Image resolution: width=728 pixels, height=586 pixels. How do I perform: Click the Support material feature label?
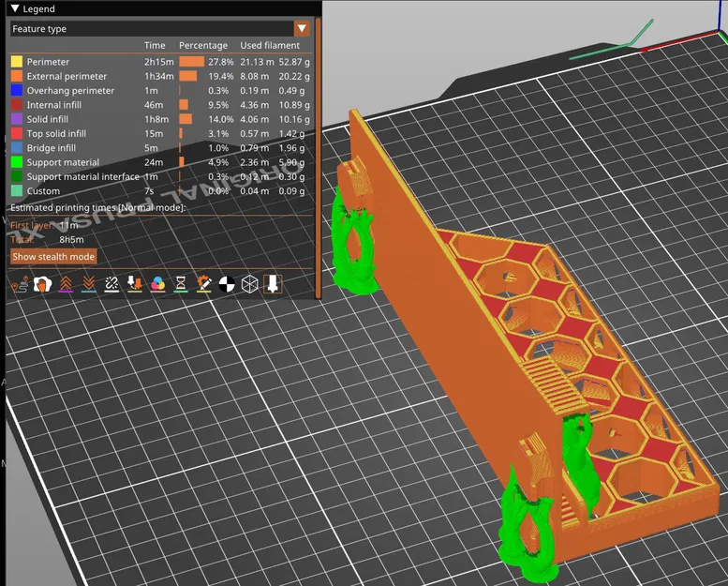[x=63, y=162]
